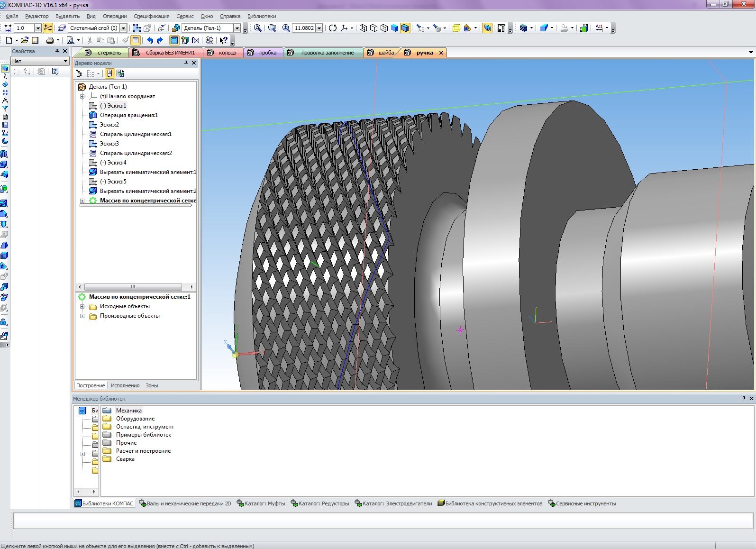Toggle shaded with edges display mode
The image size is (756, 549).
[x=405, y=28]
